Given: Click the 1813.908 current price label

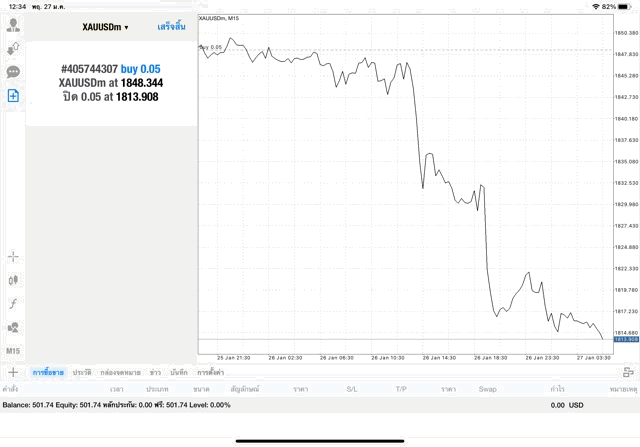Looking at the screenshot, I should pyautogui.click(x=626, y=339).
